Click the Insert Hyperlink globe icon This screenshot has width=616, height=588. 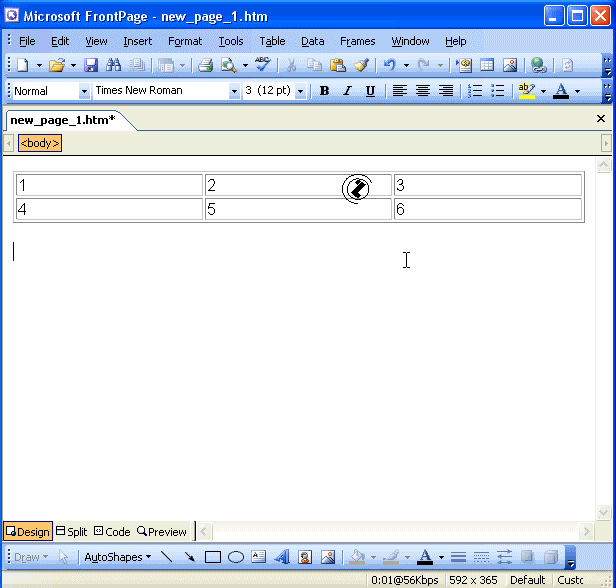coord(539,65)
